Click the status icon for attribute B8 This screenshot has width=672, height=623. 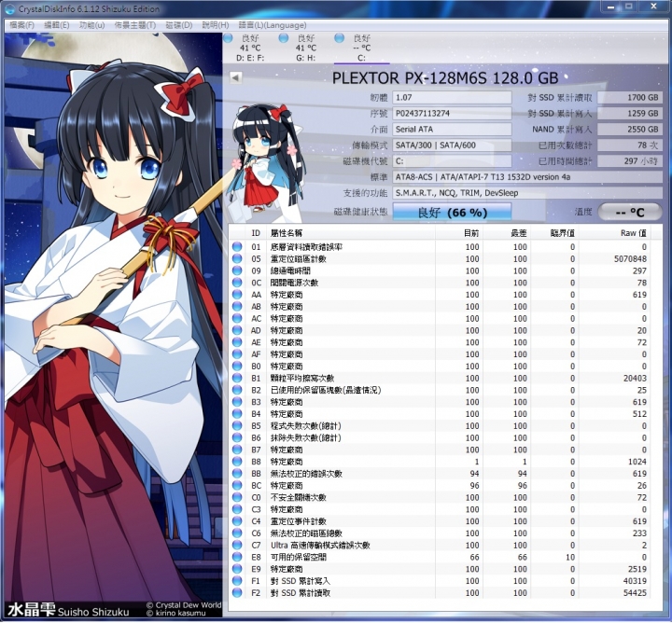pyautogui.click(x=236, y=462)
